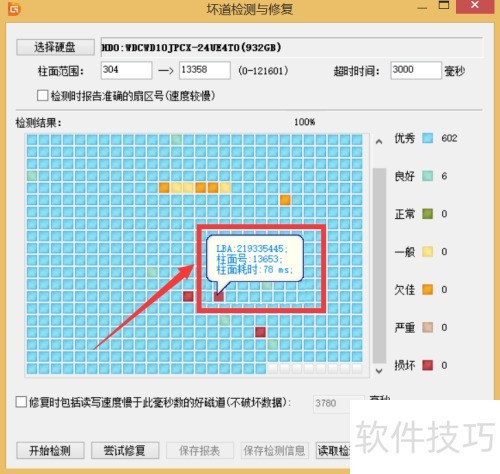Click scroll up arrow of results grid

379,142
